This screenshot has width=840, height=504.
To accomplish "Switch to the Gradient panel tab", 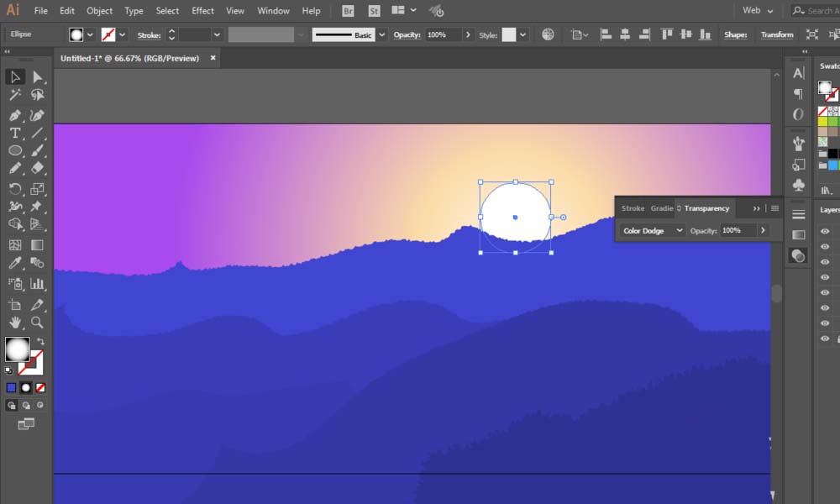I will [x=662, y=208].
